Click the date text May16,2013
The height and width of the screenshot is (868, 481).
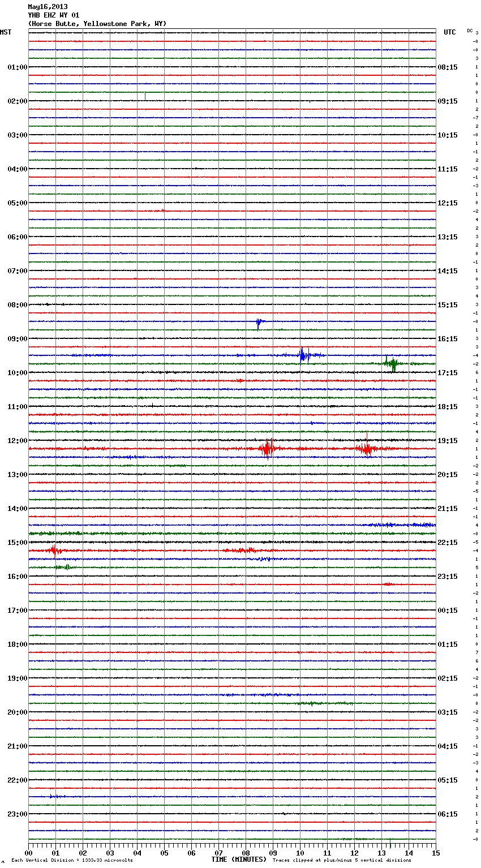(x=48, y=7)
